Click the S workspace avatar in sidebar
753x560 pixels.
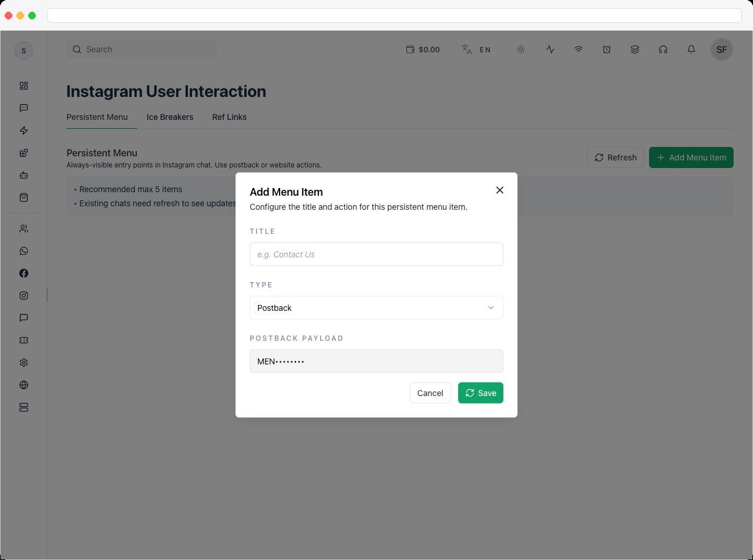23,51
